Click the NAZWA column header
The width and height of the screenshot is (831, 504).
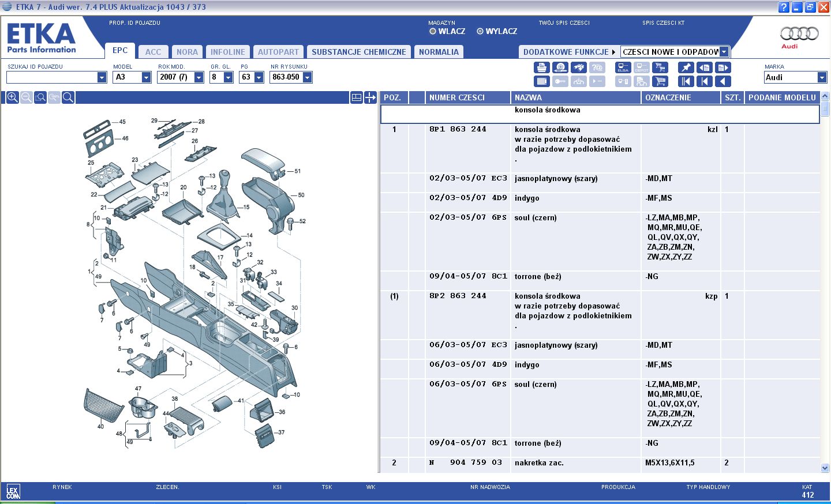pyautogui.click(x=576, y=97)
